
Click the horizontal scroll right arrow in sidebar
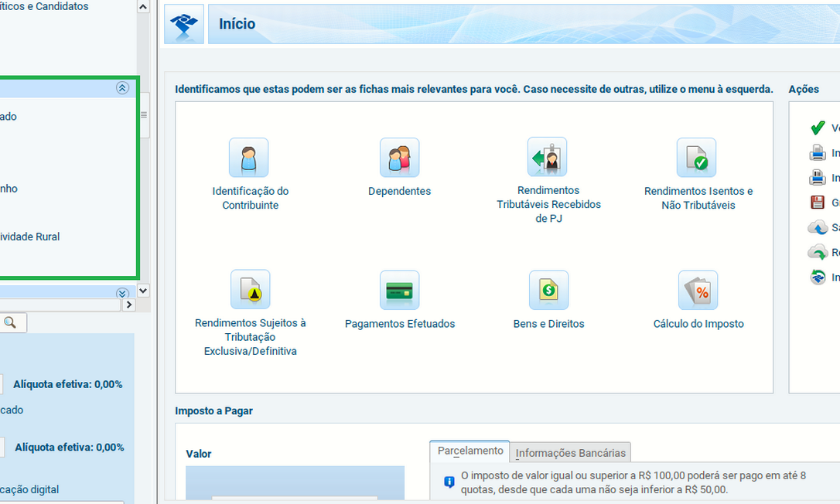tap(129, 305)
